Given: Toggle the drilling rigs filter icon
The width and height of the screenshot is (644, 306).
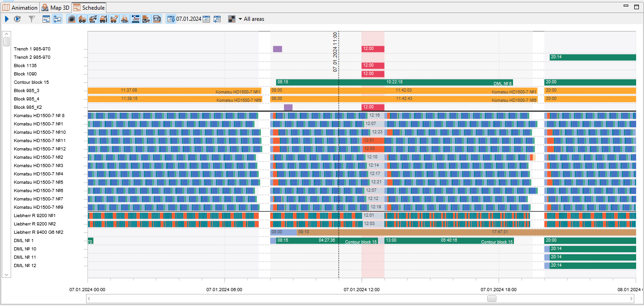Looking at the screenshot, I should (104, 19).
